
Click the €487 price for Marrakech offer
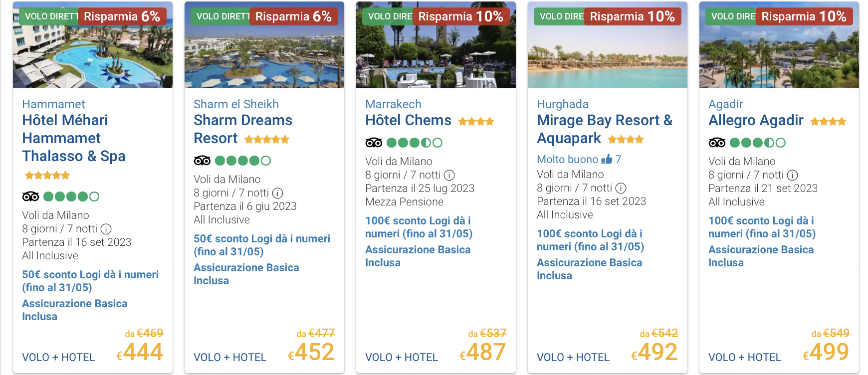(x=483, y=352)
